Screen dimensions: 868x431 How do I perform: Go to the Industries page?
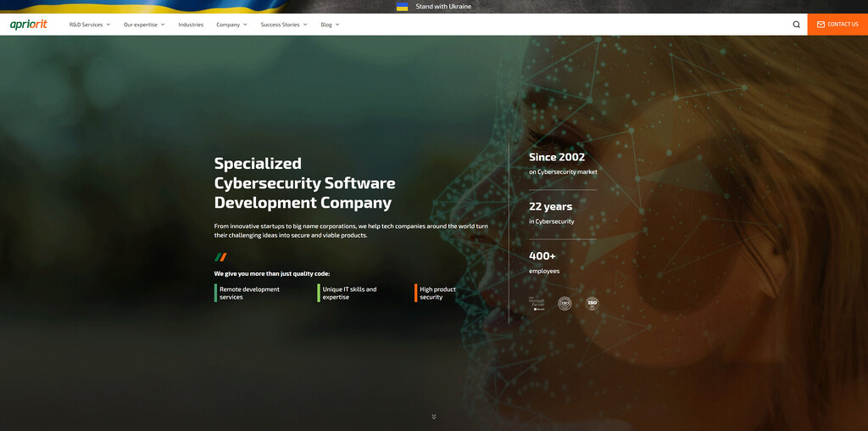(x=191, y=25)
